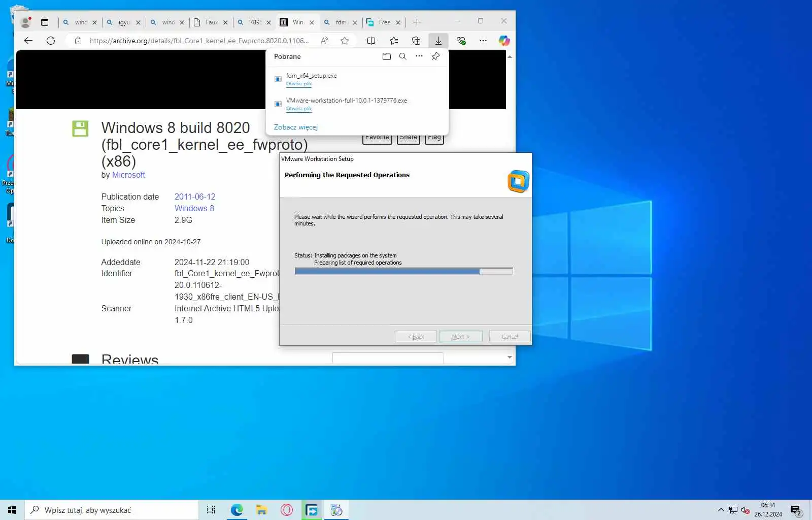
Task: Open Task View on the taskbar
Action: click(211, 510)
